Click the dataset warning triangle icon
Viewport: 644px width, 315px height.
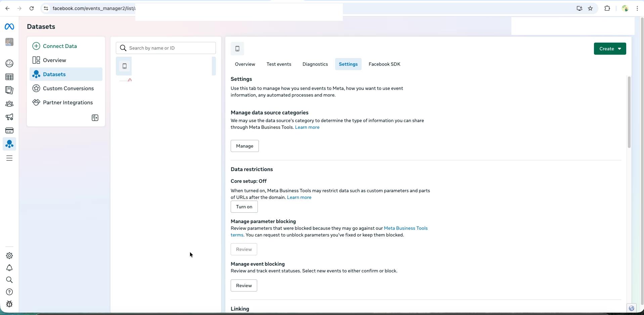[130, 80]
